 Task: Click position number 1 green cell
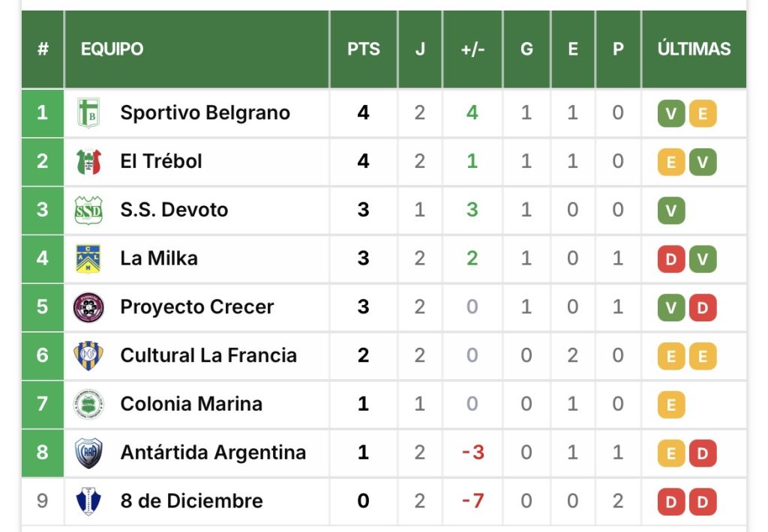click(x=42, y=113)
